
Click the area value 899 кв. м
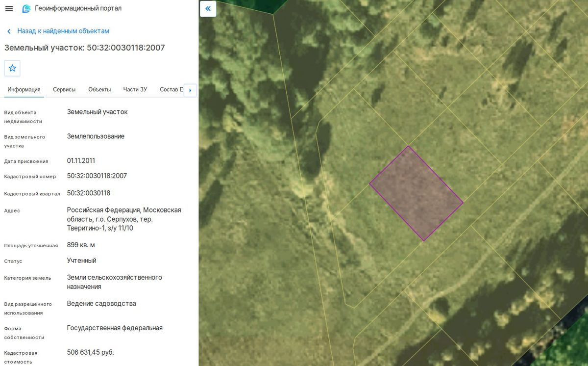click(x=81, y=245)
